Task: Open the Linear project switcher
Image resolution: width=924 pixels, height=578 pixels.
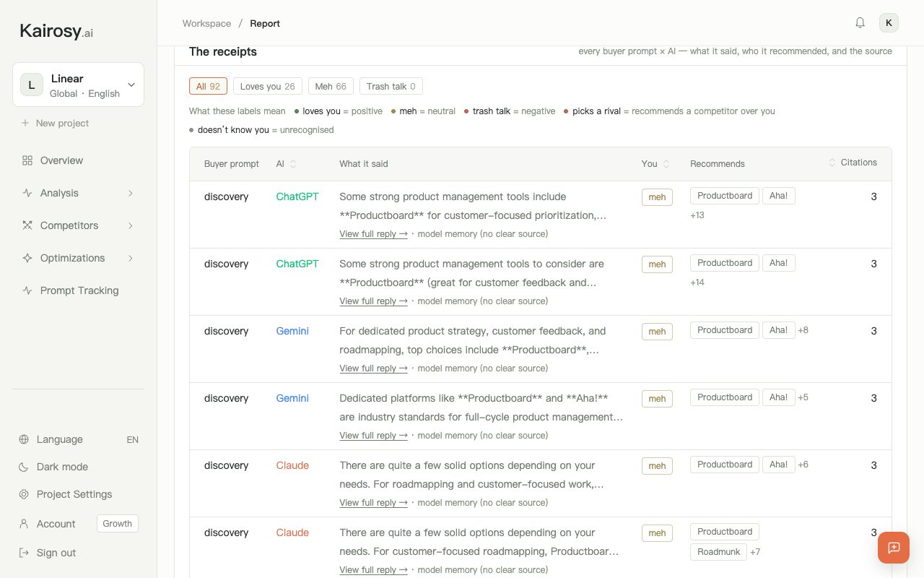Action: pos(78,85)
